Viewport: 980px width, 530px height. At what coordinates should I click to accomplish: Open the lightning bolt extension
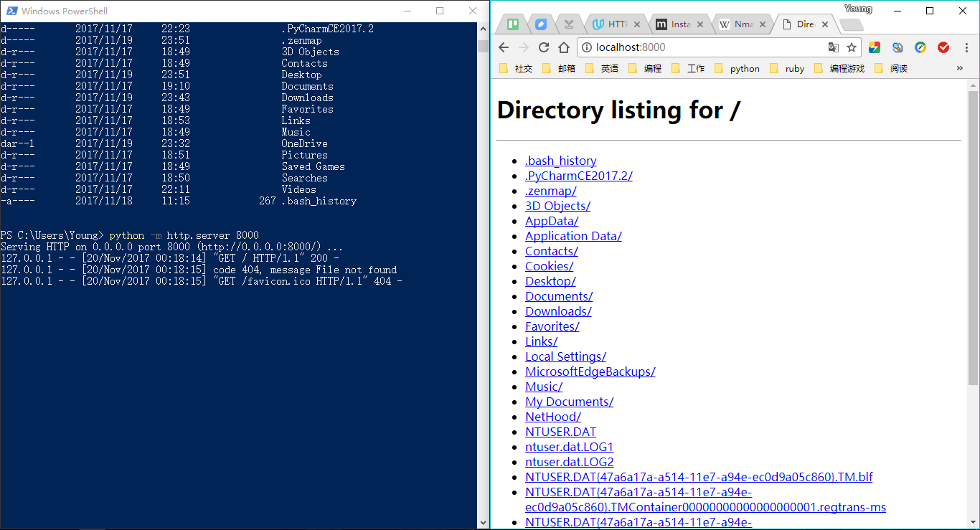tap(875, 47)
